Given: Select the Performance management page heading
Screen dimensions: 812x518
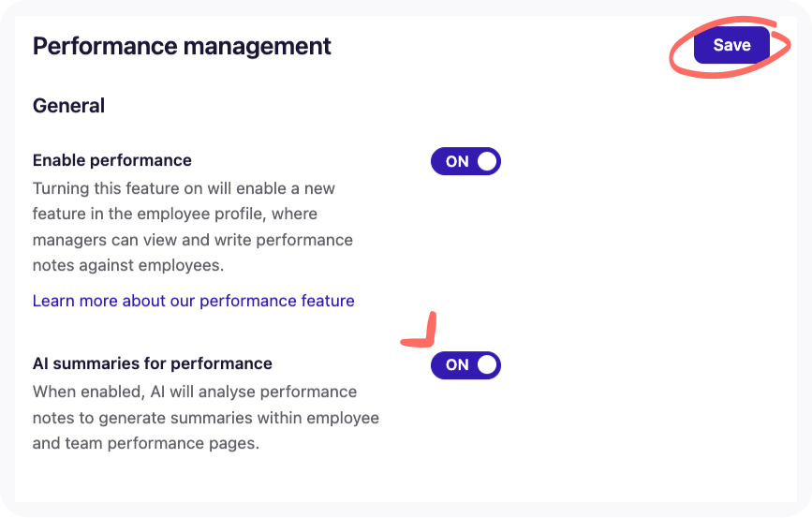Looking at the screenshot, I should [182, 47].
